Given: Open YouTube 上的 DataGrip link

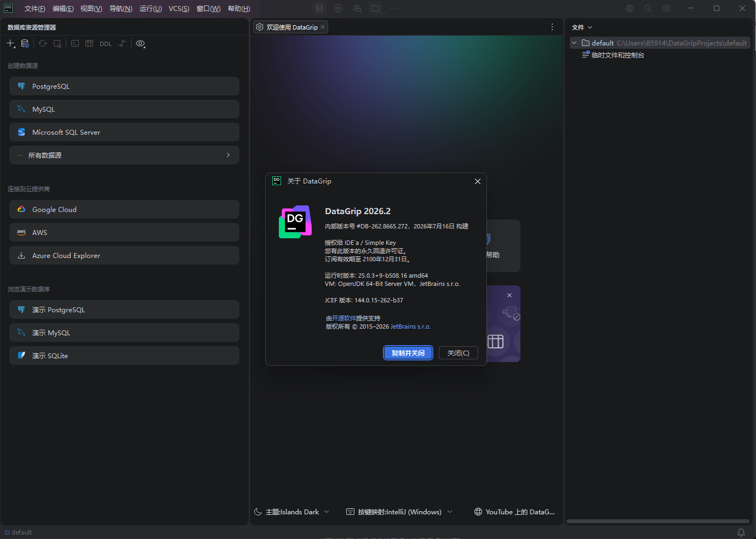Looking at the screenshot, I should (x=514, y=512).
